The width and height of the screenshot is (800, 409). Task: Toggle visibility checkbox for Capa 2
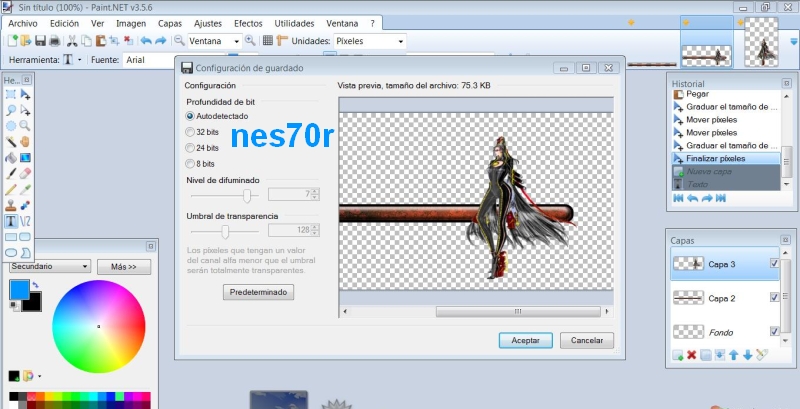774,297
